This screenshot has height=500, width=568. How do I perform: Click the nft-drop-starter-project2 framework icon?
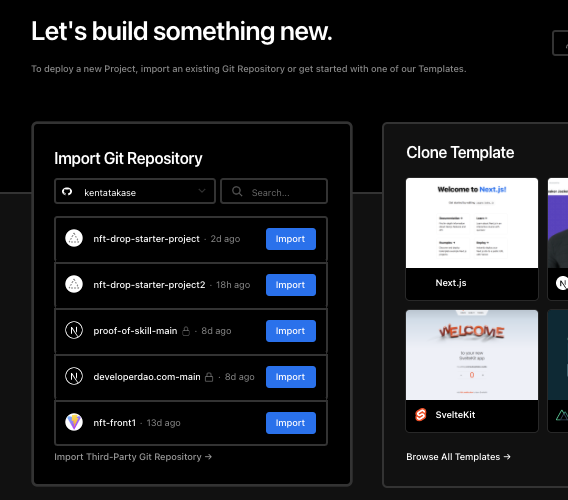74,284
